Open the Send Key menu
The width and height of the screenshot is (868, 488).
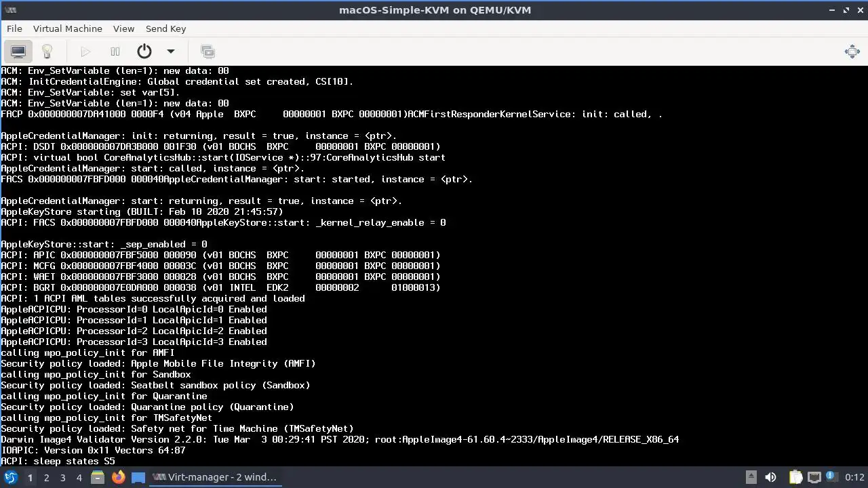pyautogui.click(x=165, y=28)
